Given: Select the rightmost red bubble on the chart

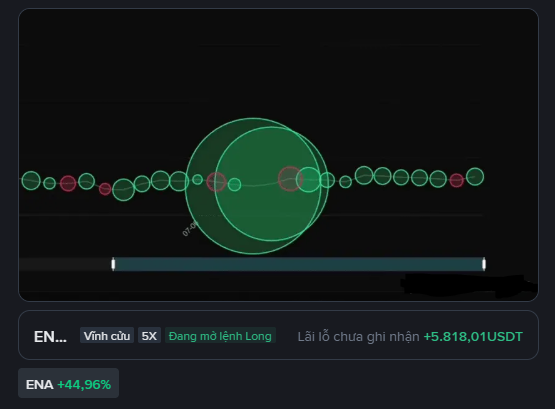Looking at the screenshot, I should click(x=456, y=180).
